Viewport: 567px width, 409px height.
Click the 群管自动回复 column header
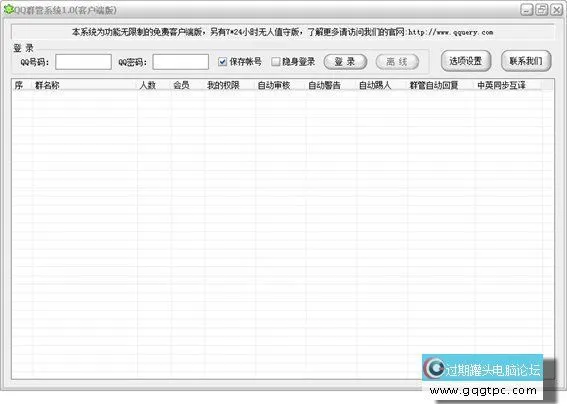tap(440, 85)
